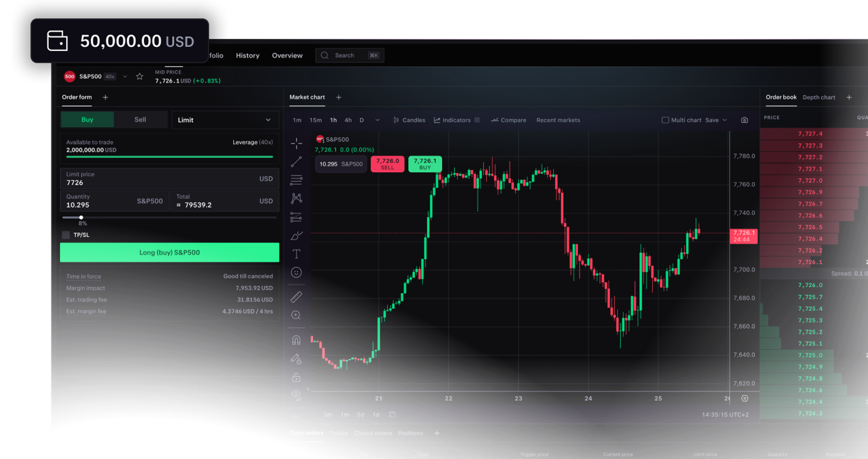Change Leverage (40x) setting
868x459 pixels.
point(253,142)
